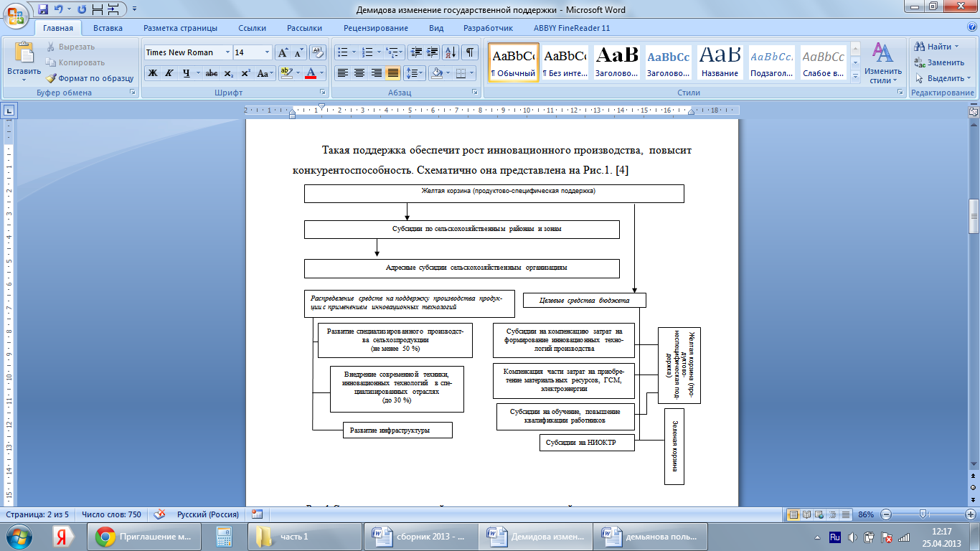Toggle underline (Ч) formatting

click(x=187, y=73)
